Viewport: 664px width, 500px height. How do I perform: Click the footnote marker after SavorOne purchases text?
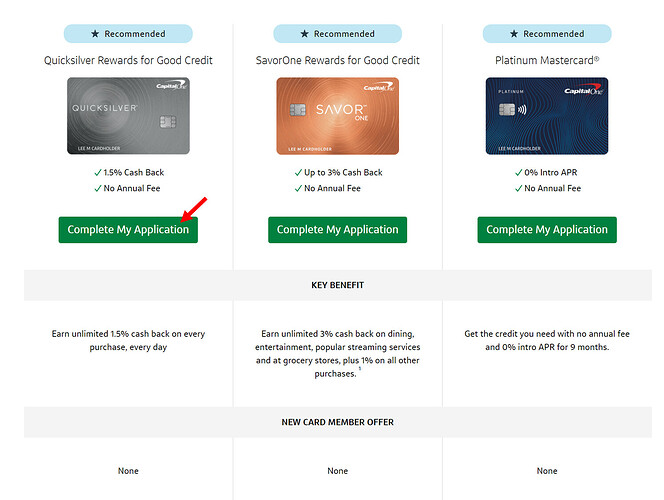point(360,369)
